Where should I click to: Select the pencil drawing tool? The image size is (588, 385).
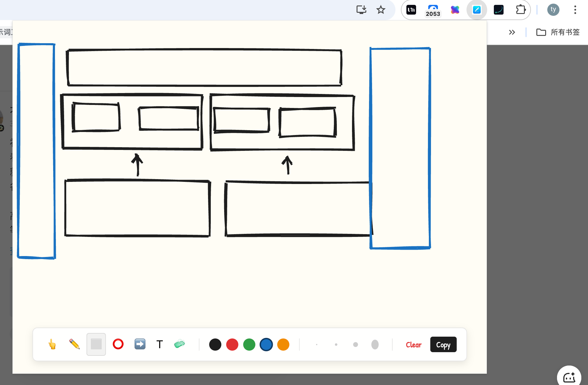click(74, 344)
